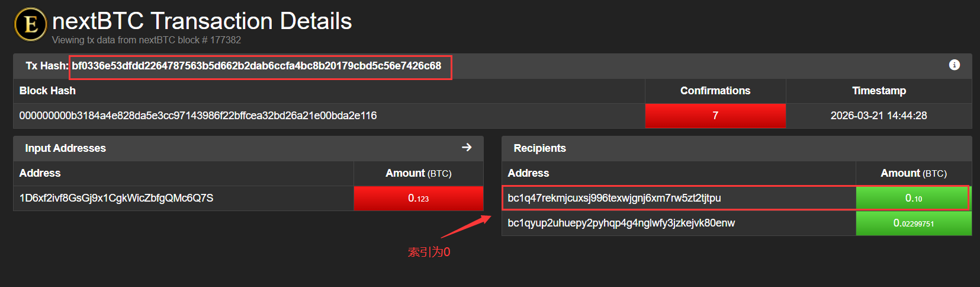The image size is (980, 287).
Task: Click the green 0.02299751 amount cell
Action: [913, 223]
